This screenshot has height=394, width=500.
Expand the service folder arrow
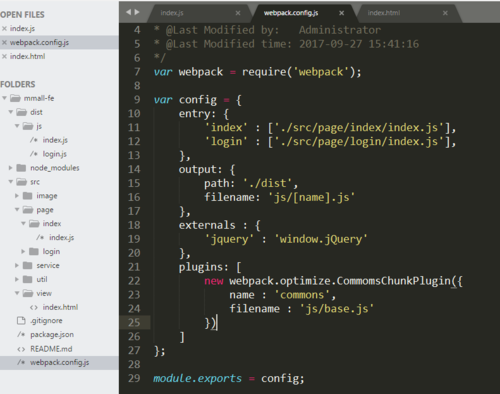coord(17,266)
